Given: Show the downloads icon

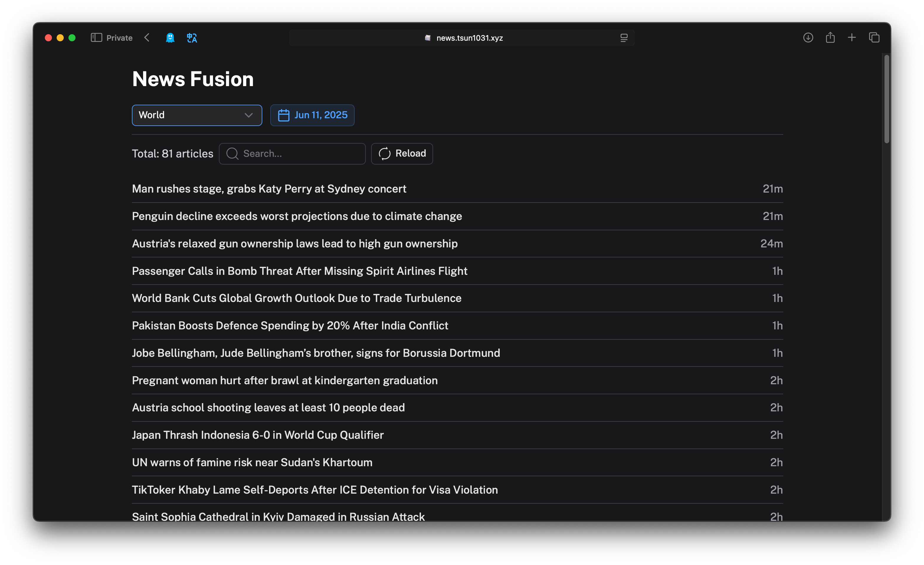Looking at the screenshot, I should 808,38.
